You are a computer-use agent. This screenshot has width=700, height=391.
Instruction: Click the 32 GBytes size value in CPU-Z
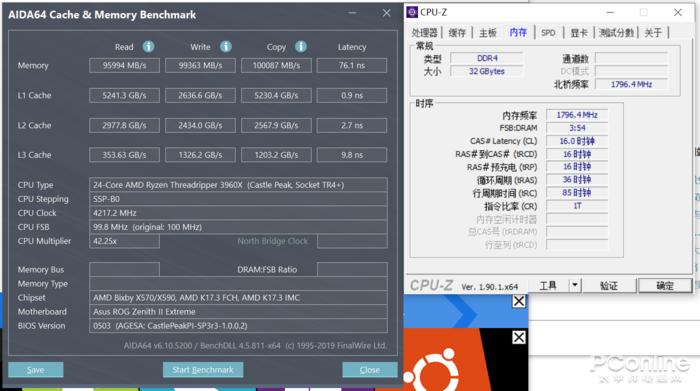pos(487,71)
